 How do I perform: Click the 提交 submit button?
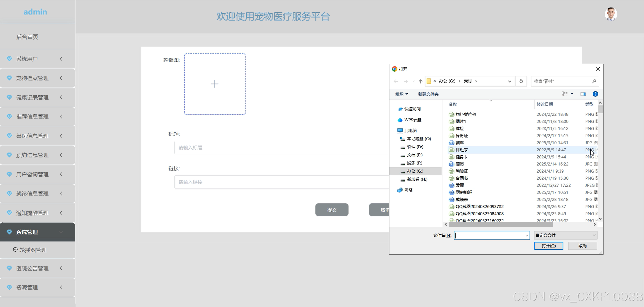coord(332,210)
